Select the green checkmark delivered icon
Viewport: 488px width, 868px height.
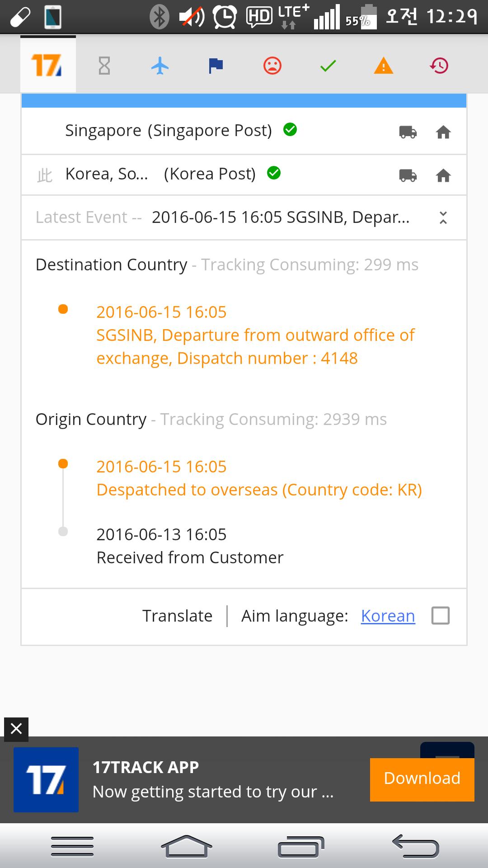pos(328,66)
